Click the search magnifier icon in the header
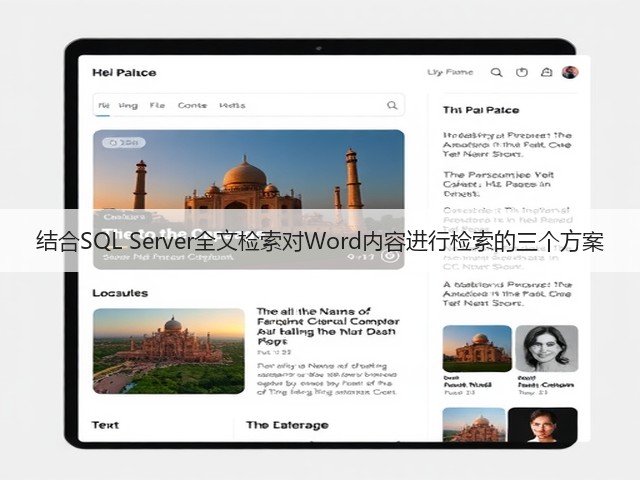 pyautogui.click(x=496, y=73)
